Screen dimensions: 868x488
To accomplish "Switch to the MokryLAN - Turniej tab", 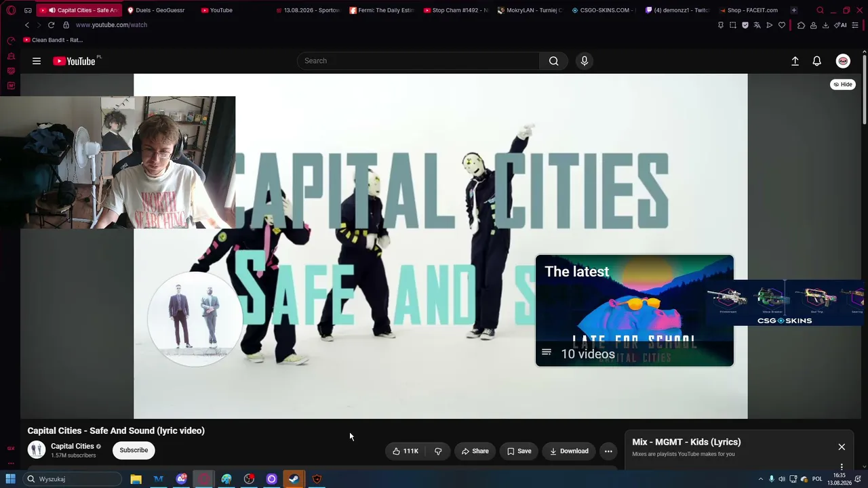I will [530, 10].
